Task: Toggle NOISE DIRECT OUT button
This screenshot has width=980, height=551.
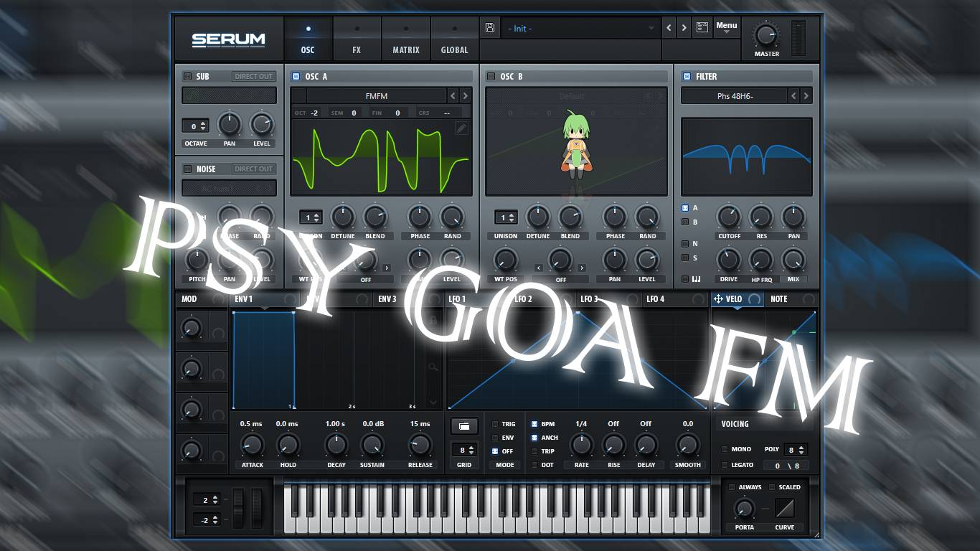Action: pyautogui.click(x=254, y=169)
